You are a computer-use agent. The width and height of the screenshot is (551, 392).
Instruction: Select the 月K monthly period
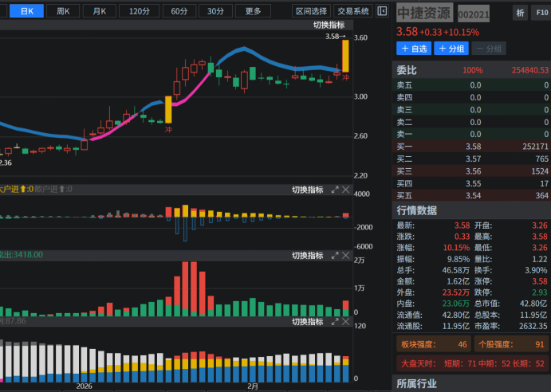tap(99, 11)
